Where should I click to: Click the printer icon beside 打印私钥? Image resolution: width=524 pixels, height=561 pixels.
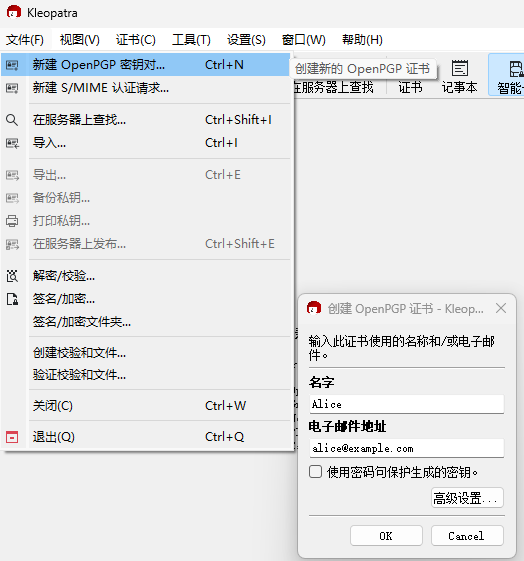(12, 221)
